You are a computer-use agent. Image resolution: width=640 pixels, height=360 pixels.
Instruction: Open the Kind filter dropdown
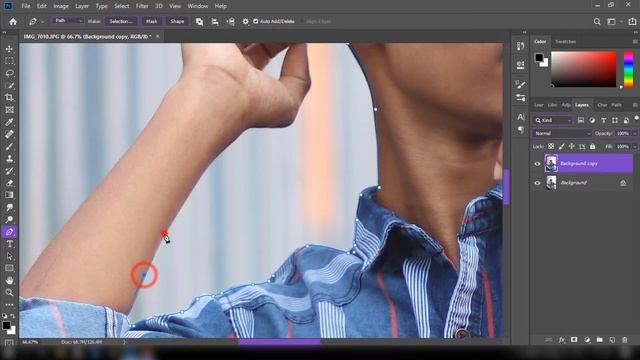[x=553, y=120]
